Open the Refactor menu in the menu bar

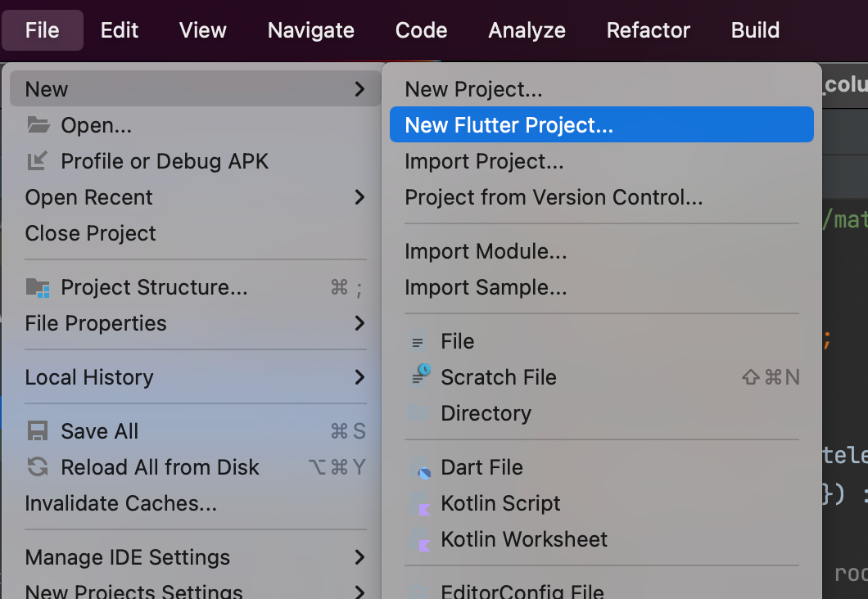tap(649, 29)
